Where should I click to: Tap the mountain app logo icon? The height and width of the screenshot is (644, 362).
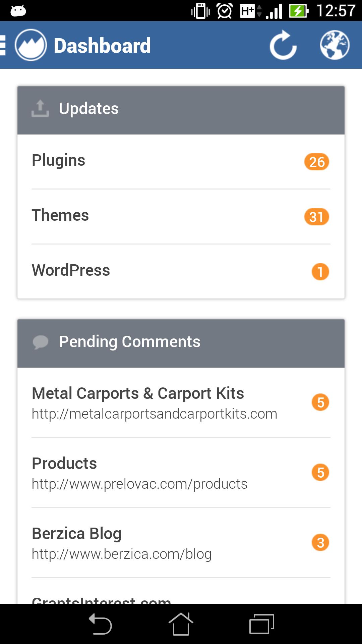click(31, 45)
